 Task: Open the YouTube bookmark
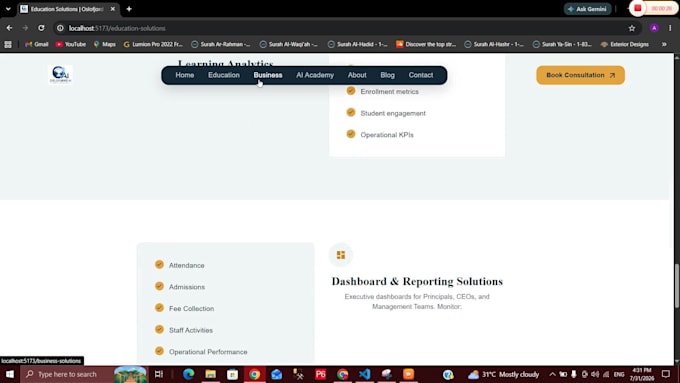[71, 44]
